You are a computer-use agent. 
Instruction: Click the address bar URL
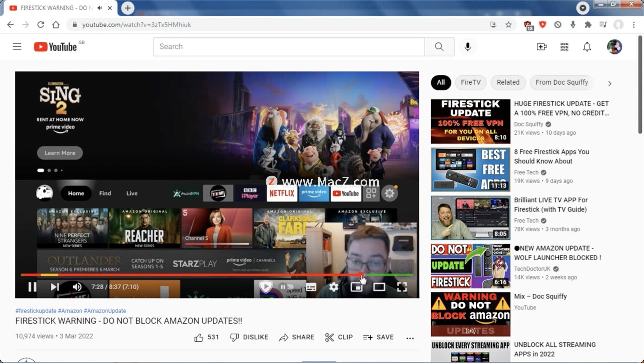click(x=137, y=25)
